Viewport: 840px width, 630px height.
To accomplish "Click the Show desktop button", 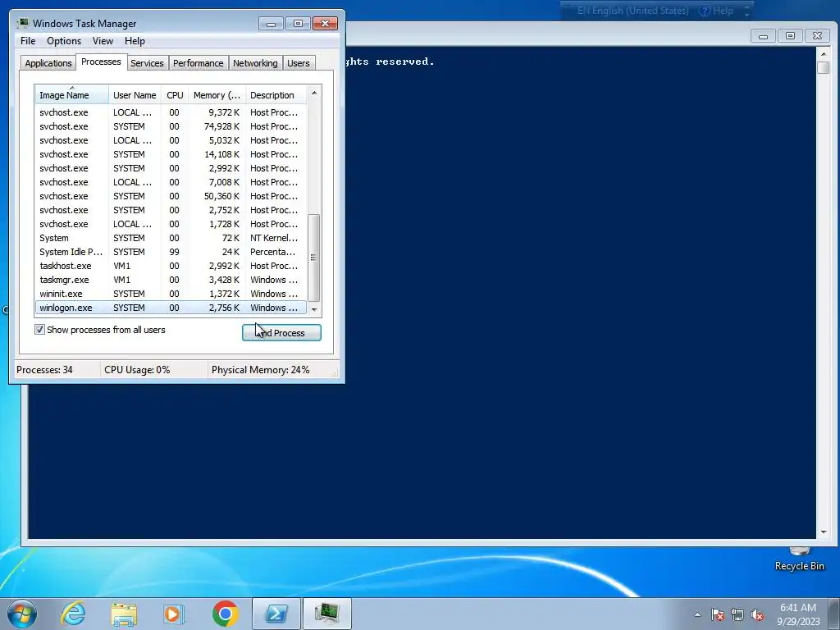I will pyautogui.click(x=834, y=614).
